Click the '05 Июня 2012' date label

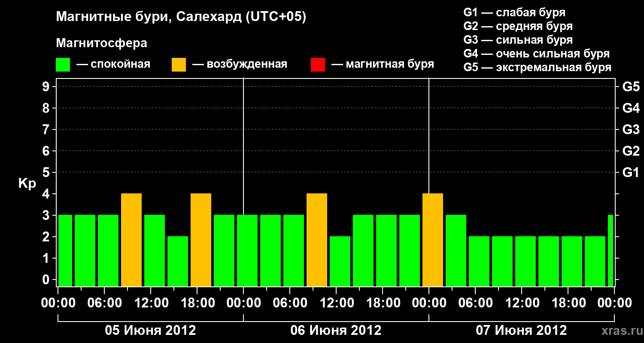(151, 331)
